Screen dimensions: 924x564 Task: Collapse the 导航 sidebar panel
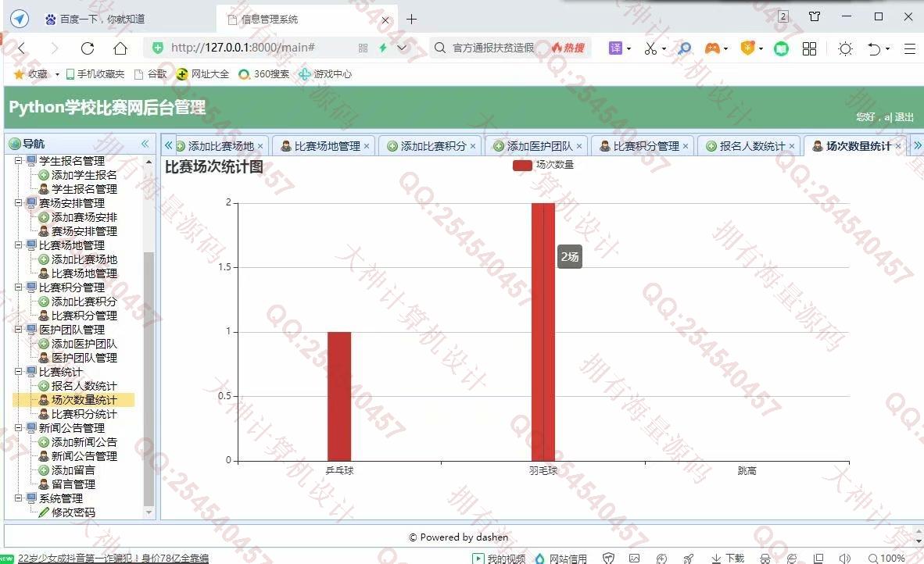point(145,144)
